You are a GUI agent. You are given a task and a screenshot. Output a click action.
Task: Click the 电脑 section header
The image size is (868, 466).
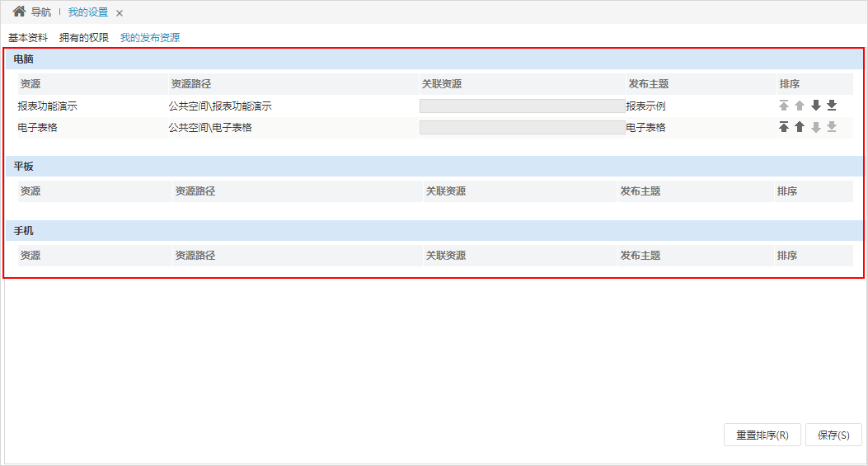click(434, 59)
